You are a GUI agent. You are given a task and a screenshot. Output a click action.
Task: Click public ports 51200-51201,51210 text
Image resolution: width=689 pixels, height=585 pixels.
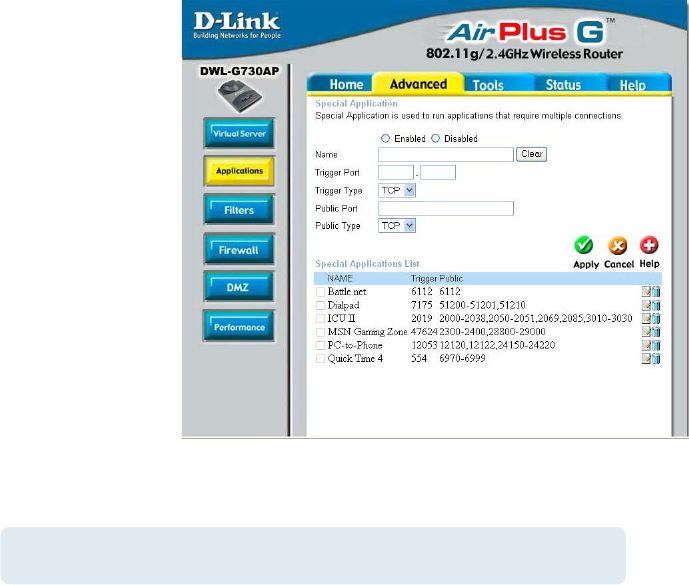(482, 305)
